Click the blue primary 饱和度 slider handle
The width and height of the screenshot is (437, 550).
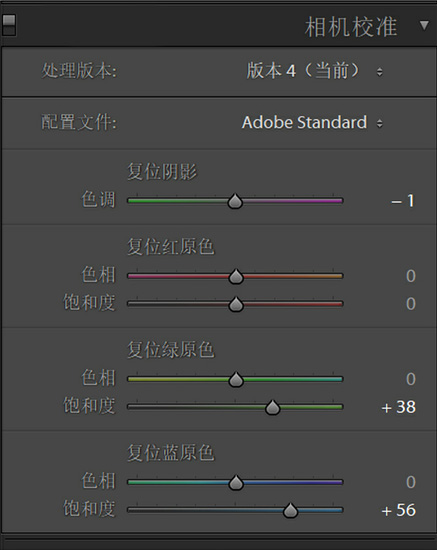point(290,510)
